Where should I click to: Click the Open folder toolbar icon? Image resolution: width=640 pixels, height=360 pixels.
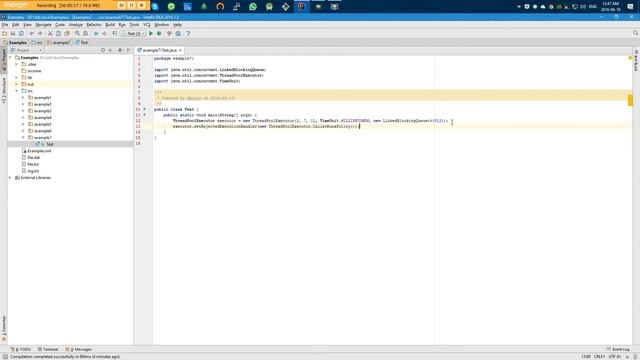point(4,33)
